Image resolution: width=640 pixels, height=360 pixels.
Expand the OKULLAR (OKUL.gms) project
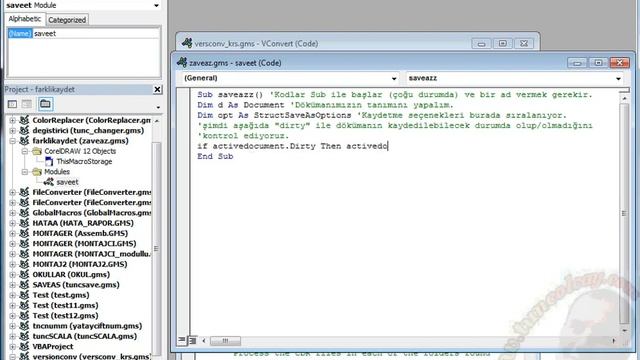click(13, 275)
